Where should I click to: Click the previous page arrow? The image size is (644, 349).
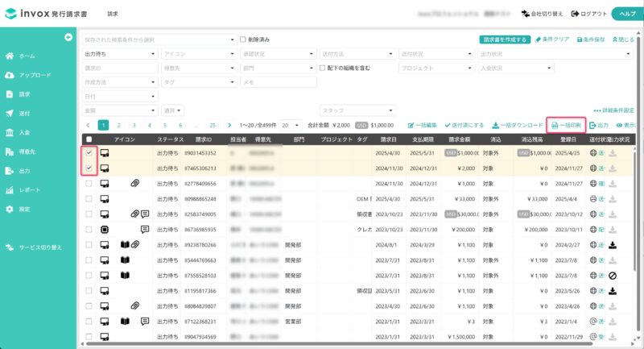[x=88, y=126]
